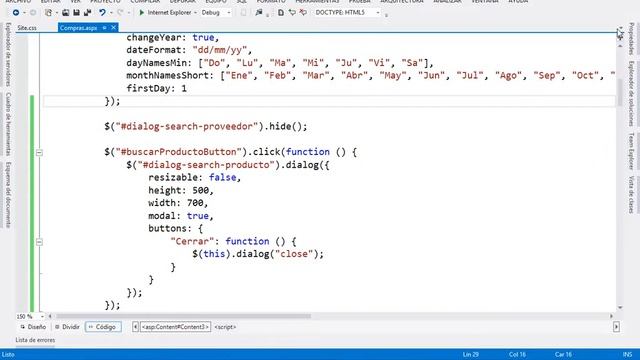Viewport: 640px width, 360px height.
Task: Click the Open File toolbar icon
Action: 65,13
